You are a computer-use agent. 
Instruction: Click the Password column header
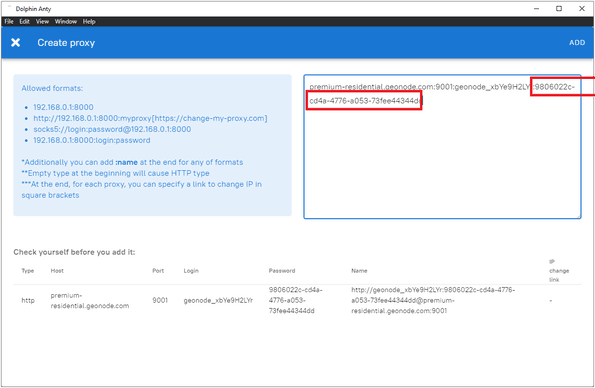pyautogui.click(x=282, y=271)
